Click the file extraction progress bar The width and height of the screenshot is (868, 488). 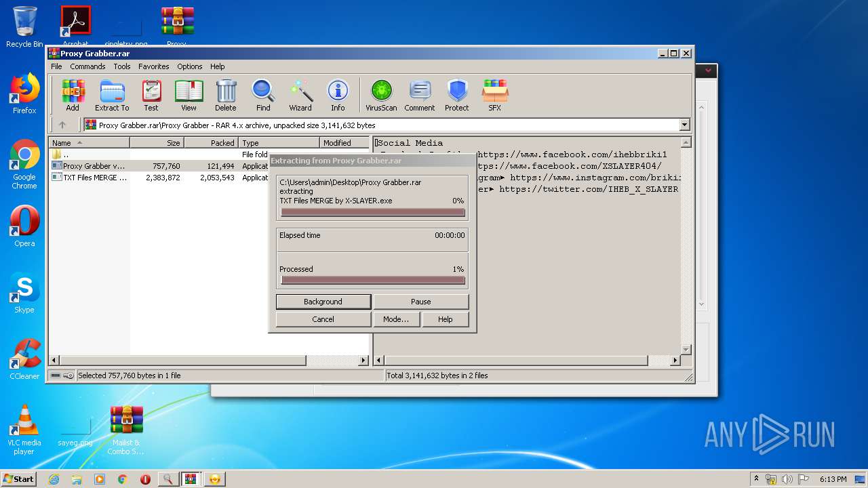(x=372, y=213)
